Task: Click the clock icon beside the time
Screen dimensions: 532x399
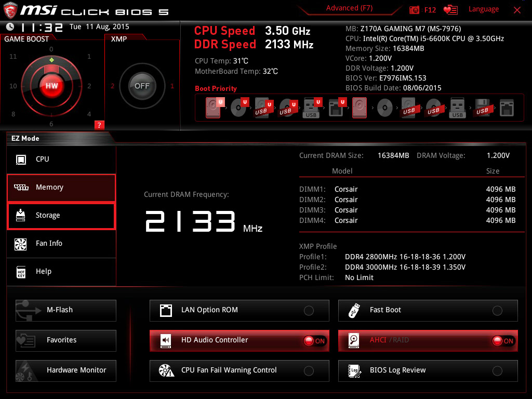Action: (x=10, y=26)
